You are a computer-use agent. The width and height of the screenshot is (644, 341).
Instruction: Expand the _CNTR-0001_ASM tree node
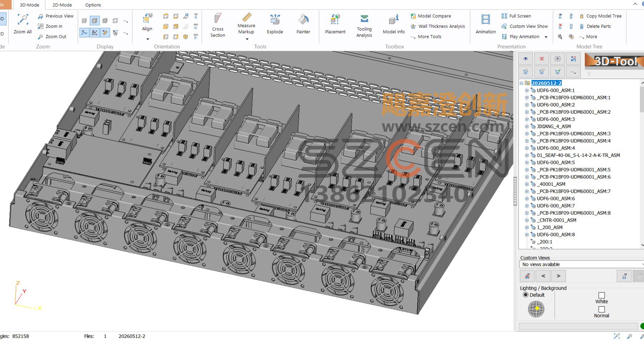coord(527,220)
